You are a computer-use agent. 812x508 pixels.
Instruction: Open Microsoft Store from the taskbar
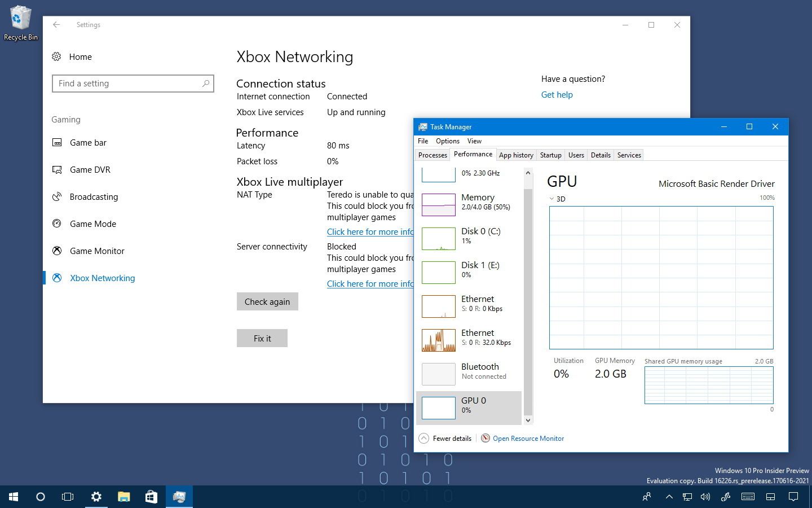pos(151,497)
